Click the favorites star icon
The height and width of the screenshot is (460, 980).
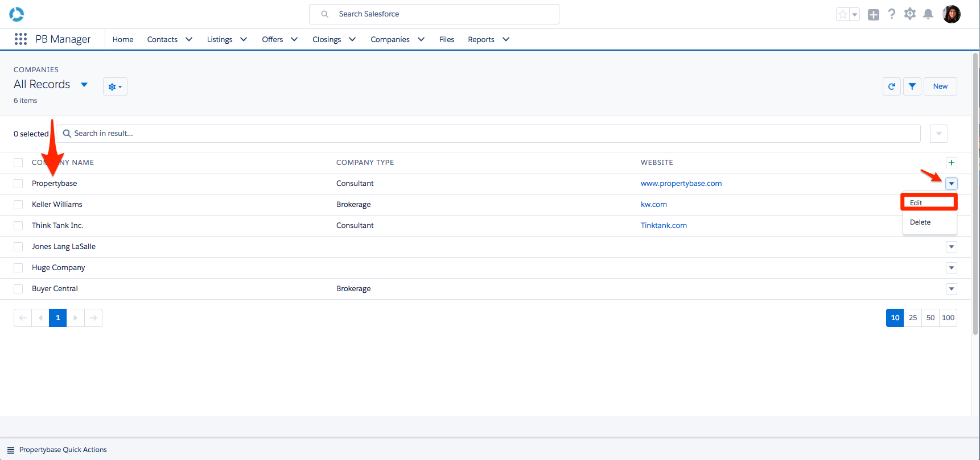(x=843, y=15)
